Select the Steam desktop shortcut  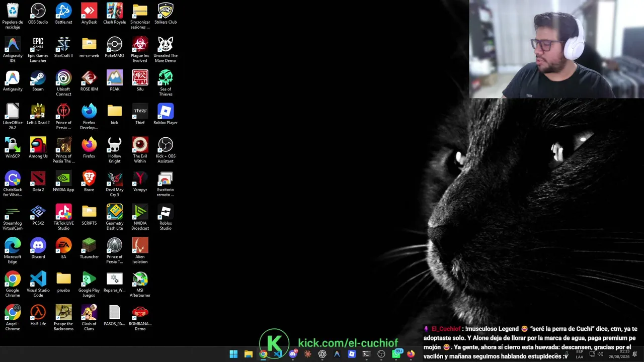click(38, 81)
